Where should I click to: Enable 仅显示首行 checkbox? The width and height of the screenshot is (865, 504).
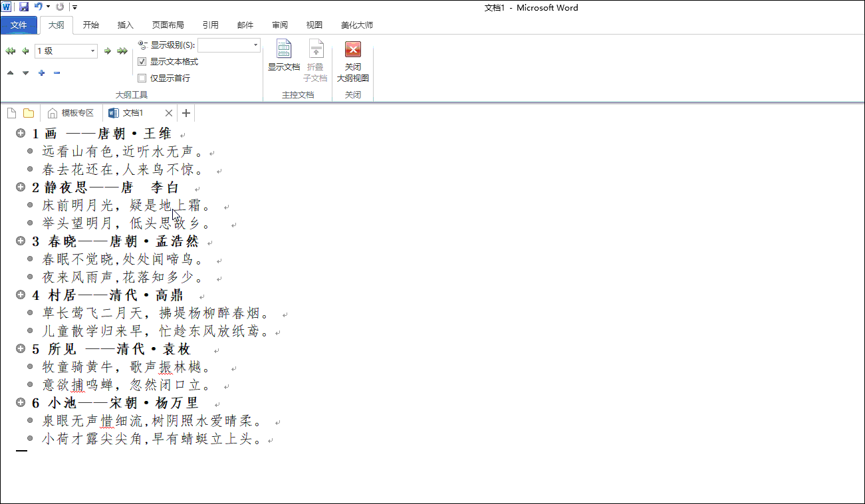[x=142, y=78]
